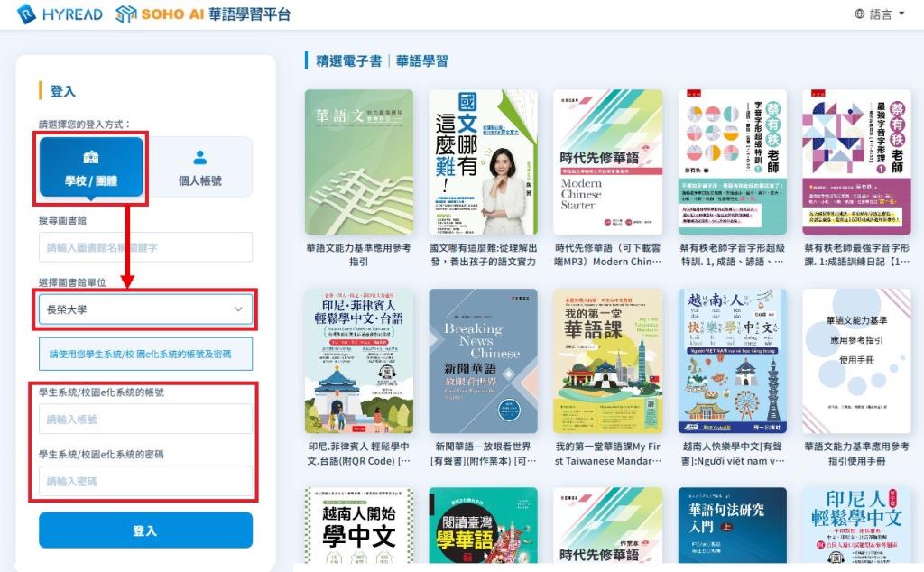Open the 語言 language dropdown

879,14
